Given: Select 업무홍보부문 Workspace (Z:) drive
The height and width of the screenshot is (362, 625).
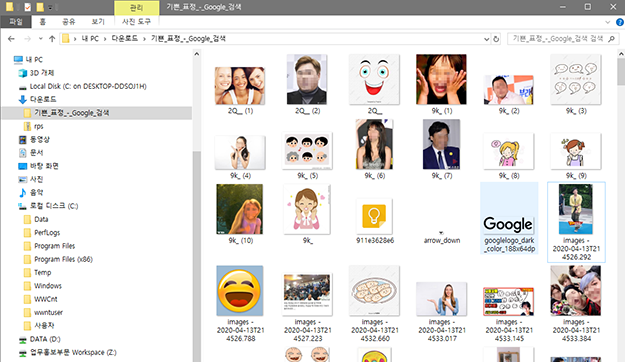Looking at the screenshot, I should 73,352.
